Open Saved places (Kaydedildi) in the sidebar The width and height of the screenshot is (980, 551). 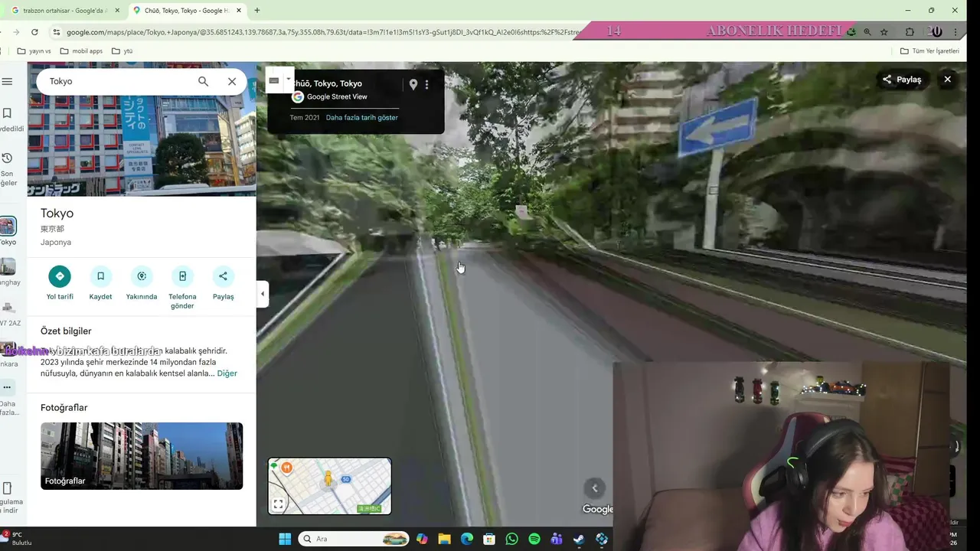click(7, 113)
